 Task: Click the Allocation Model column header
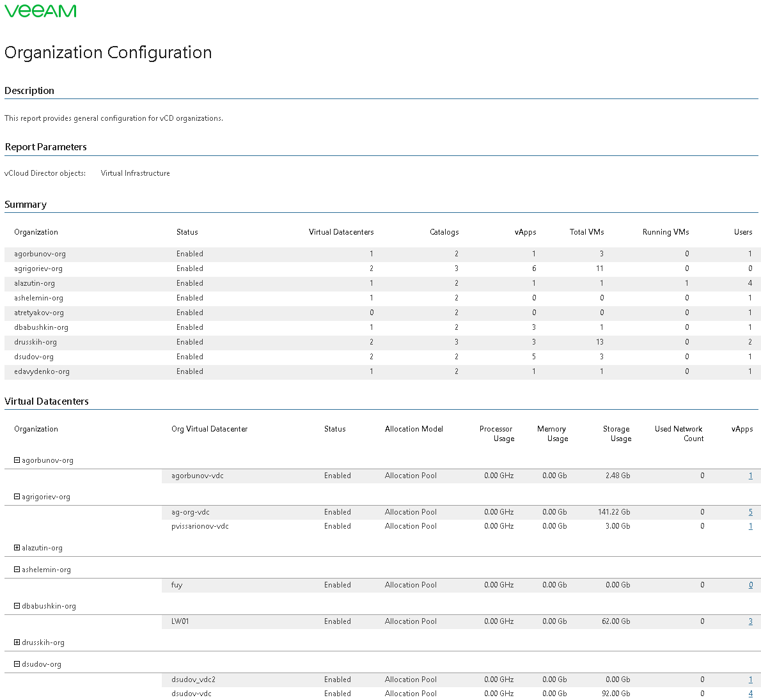pyautogui.click(x=414, y=429)
